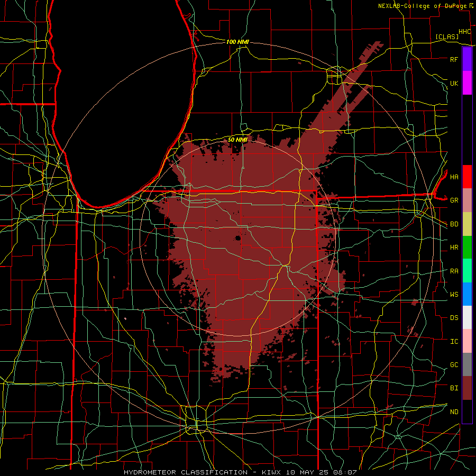
Task: Click the UK legend label
Action: tap(454, 83)
